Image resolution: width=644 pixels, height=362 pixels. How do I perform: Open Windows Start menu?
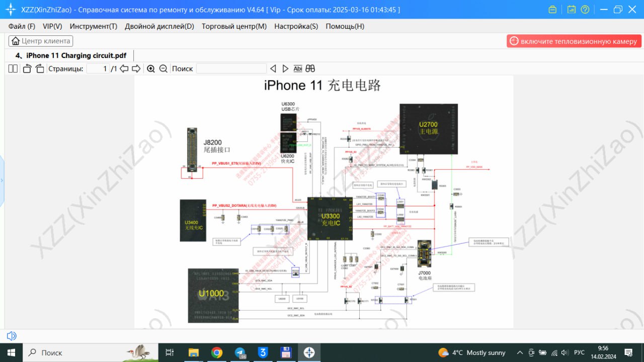(11, 352)
